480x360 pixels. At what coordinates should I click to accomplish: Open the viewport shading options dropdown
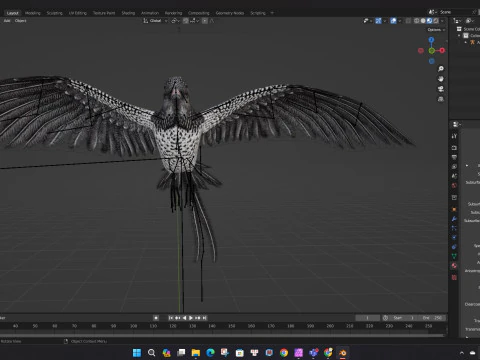(x=442, y=21)
